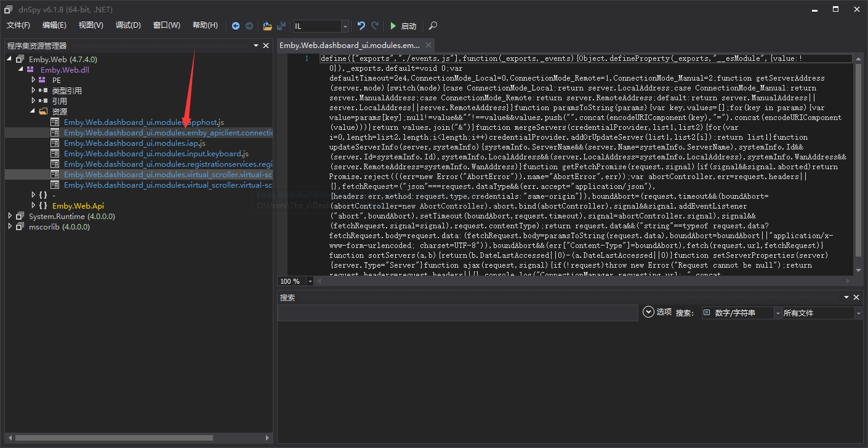Expand the Emby.Web.Api namespace
The width and height of the screenshot is (868, 448).
click(x=33, y=206)
